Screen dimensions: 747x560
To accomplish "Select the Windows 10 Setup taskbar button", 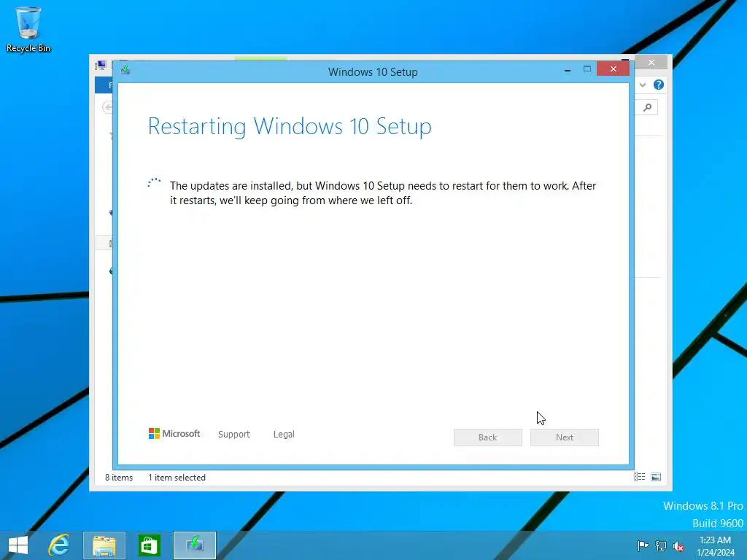I will (x=194, y=545).
